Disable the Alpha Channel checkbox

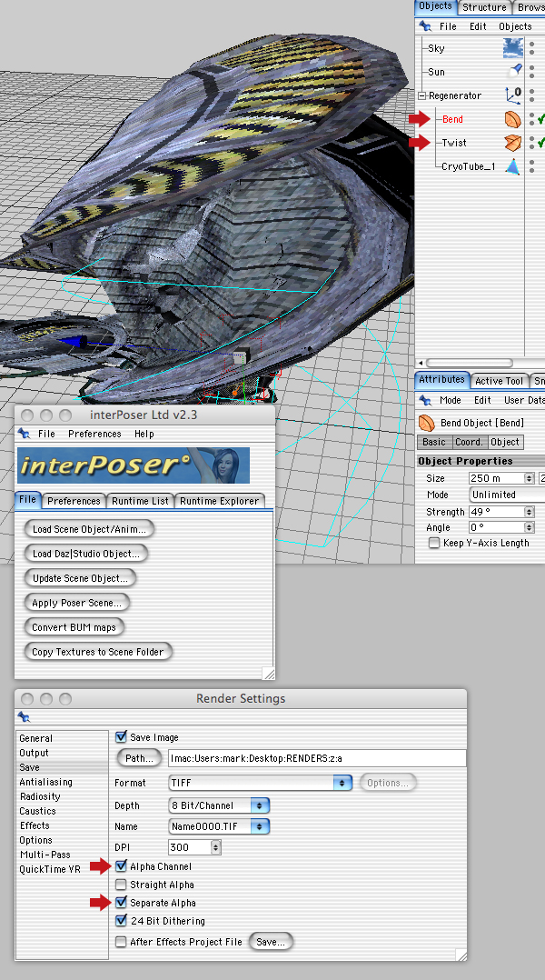pos(121,866)
